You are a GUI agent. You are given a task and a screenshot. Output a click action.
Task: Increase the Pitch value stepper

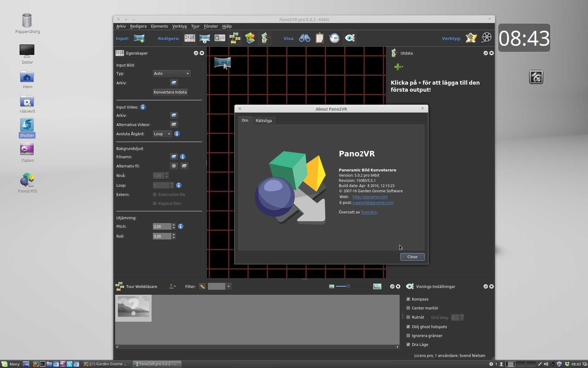click(174, 225)
